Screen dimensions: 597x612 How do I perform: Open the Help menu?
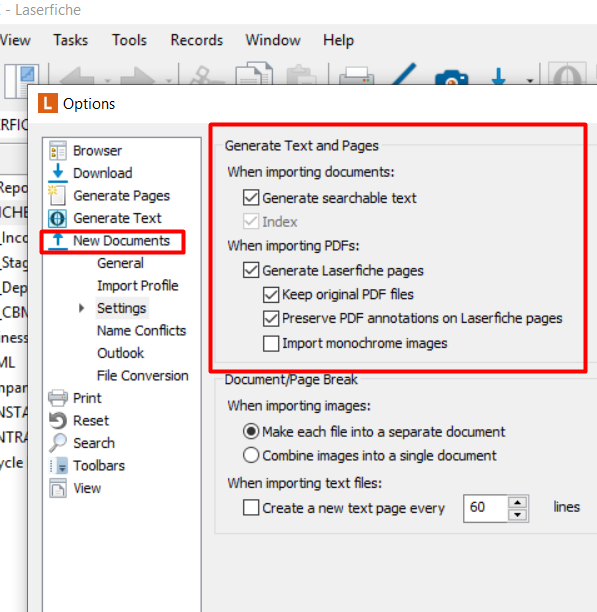click(338, 40)
